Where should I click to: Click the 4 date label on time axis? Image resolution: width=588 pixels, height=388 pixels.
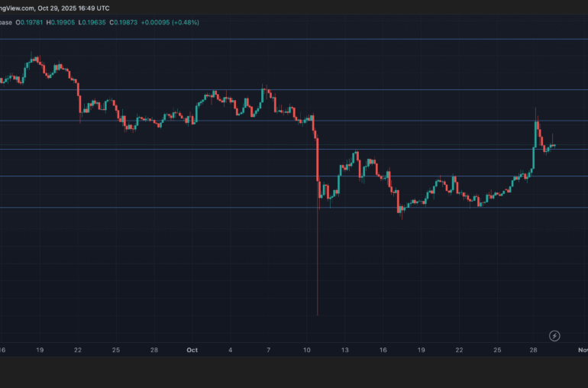click(x=231, y=349)
